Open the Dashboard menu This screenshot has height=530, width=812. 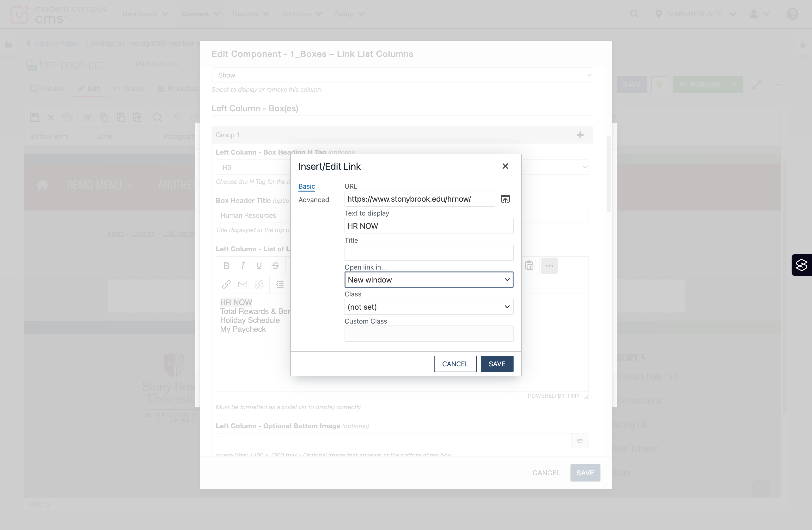coord(145,14)
